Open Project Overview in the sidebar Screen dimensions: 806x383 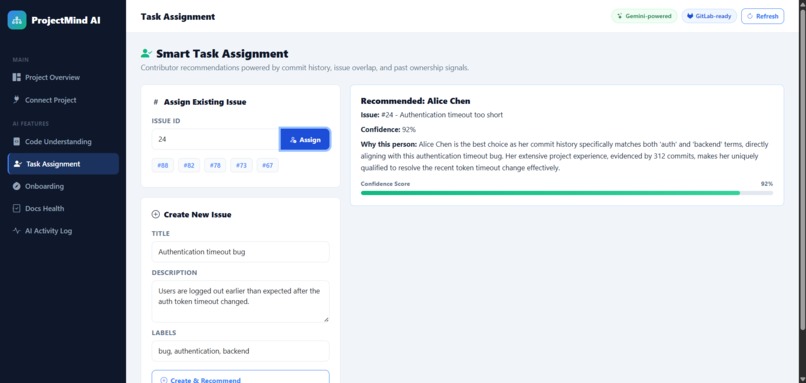click(x=63, y=77)
